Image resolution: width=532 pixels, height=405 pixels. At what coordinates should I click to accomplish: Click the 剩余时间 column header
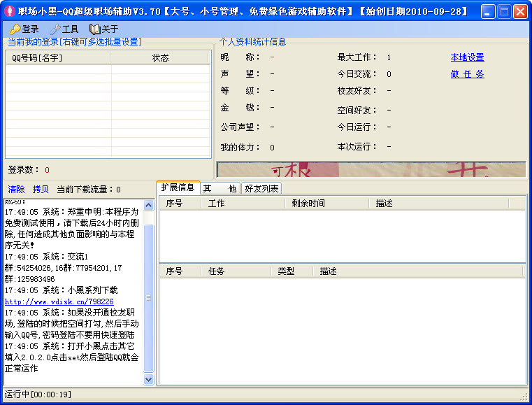pos(327,204)
